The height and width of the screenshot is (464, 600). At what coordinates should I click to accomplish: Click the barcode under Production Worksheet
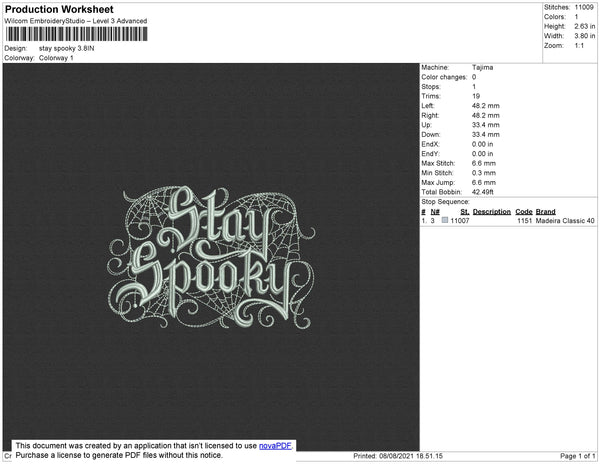77,34
